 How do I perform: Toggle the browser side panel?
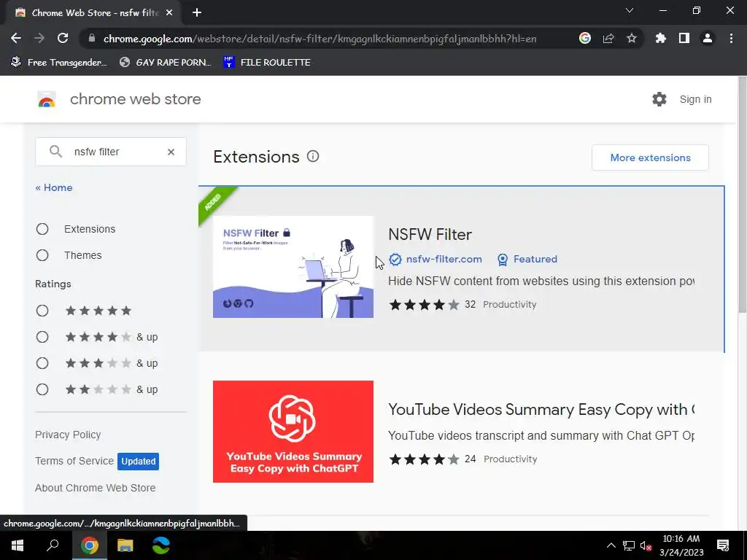tap(684, 38)
